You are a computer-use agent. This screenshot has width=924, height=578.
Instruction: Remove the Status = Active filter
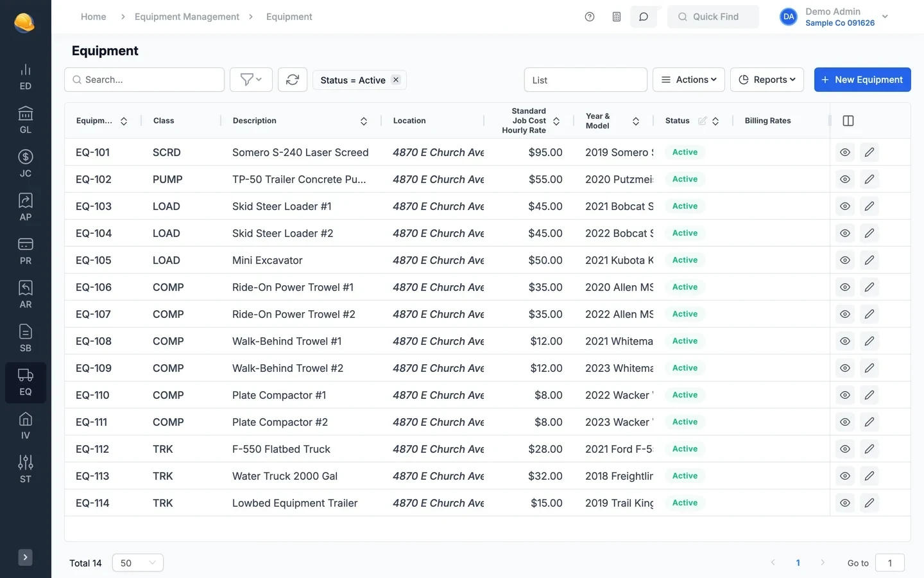(396, 80)
